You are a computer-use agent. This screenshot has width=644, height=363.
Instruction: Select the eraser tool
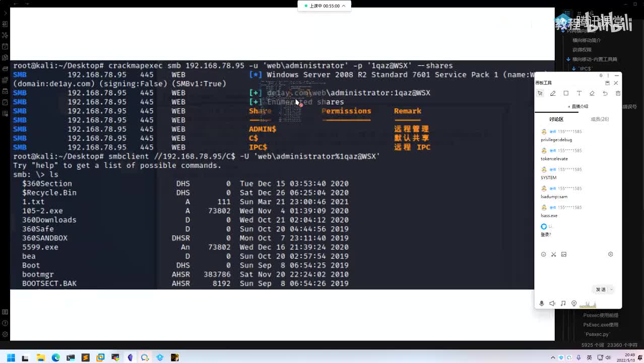[x=592, y=93]
